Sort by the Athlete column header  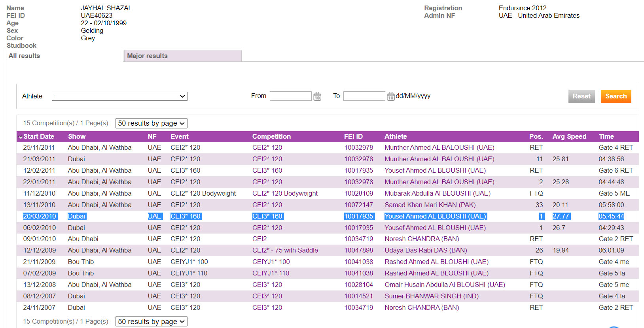(396, 136)
